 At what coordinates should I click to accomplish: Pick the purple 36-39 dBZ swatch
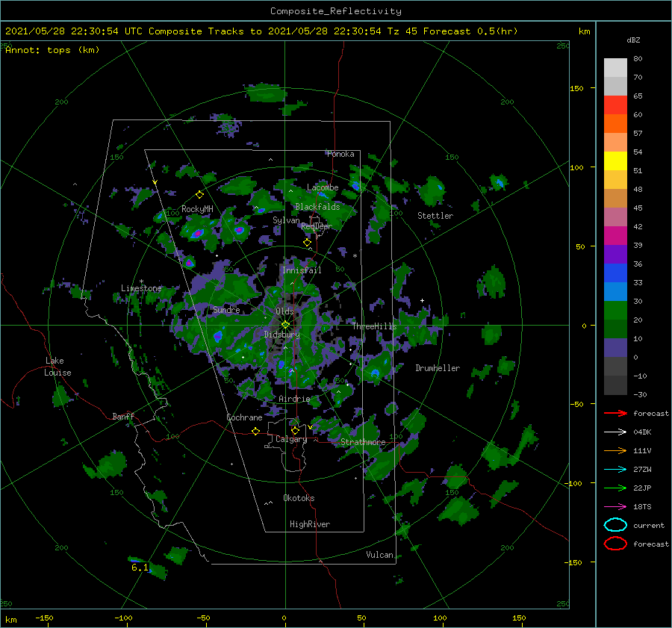tap(615, 255)
